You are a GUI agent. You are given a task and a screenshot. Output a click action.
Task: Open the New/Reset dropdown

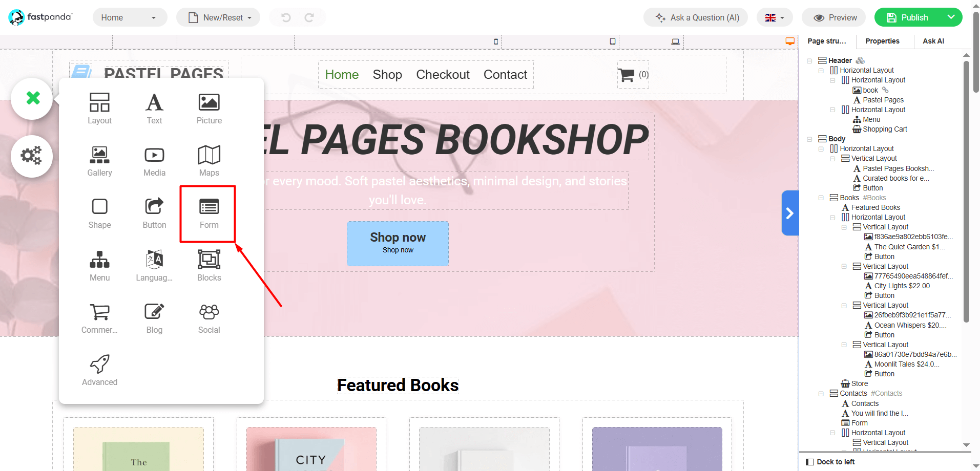pyautogui.click(x=218, y=17)
